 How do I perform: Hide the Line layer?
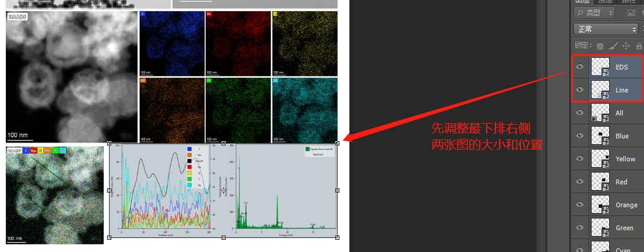click(580, 90)
